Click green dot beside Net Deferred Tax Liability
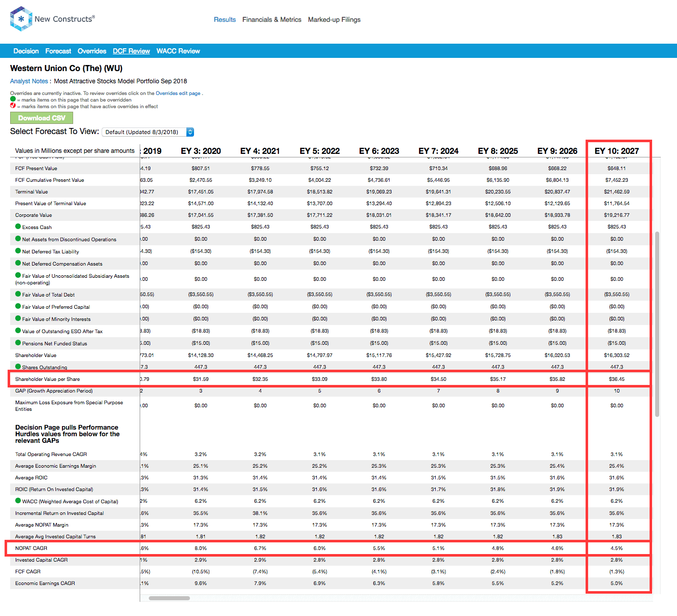This screenshot has width=677, height=616. coord(18,251)
